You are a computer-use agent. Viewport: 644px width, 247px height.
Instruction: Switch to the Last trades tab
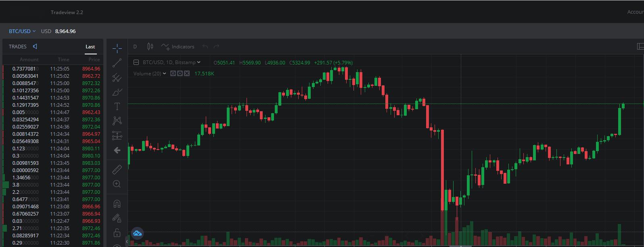click(x=90, y=47)
